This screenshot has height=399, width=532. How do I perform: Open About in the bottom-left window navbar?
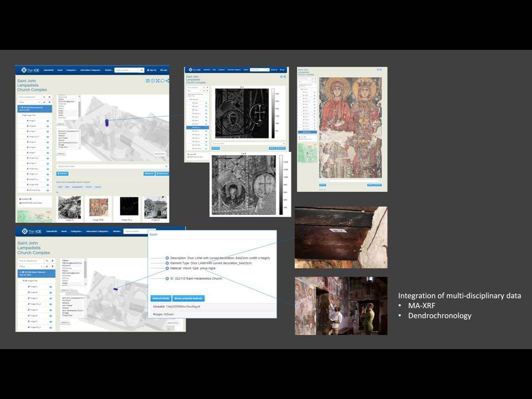pos(64,232)
